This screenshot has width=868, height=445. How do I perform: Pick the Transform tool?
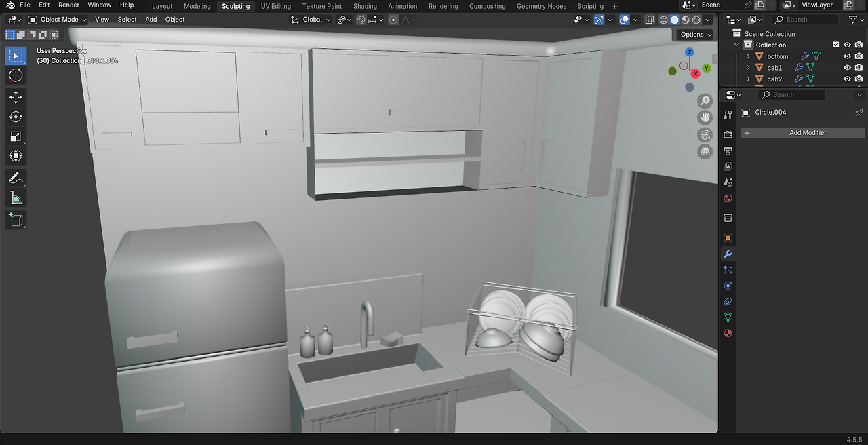tap(16, 156)
